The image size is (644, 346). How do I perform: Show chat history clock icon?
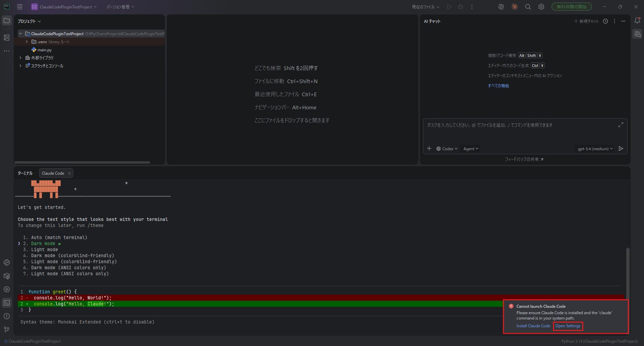pyautogui.click(x=605, y=21)
